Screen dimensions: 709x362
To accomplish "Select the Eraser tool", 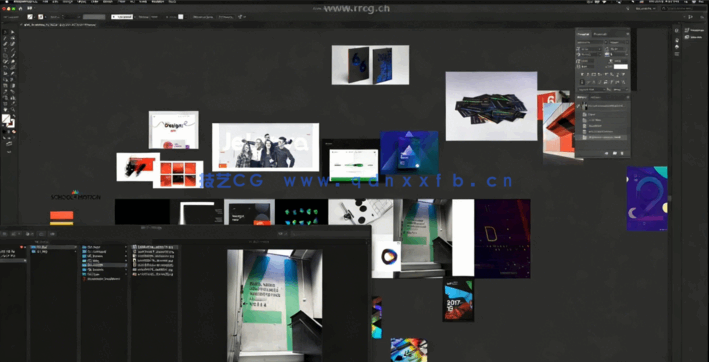I will point(13,61).
